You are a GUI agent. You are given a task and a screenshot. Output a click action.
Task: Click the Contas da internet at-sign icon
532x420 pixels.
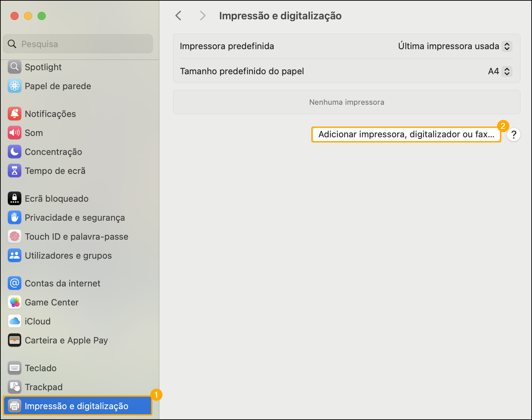(x=15, y=283)
